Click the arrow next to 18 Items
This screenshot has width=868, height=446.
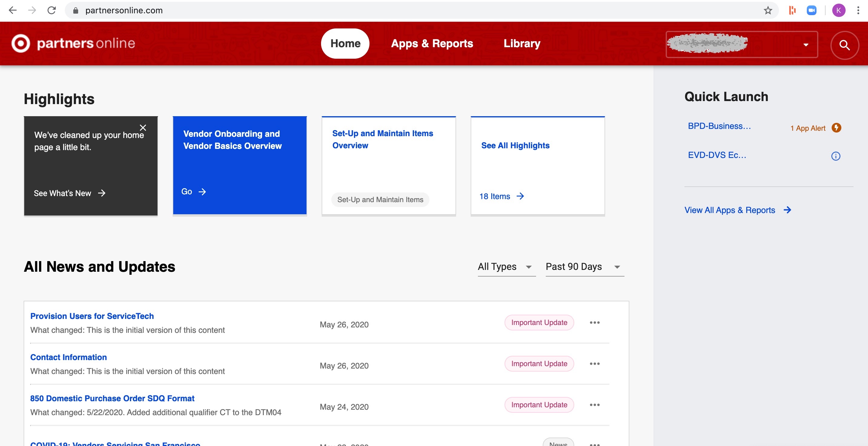coord(520,196)
